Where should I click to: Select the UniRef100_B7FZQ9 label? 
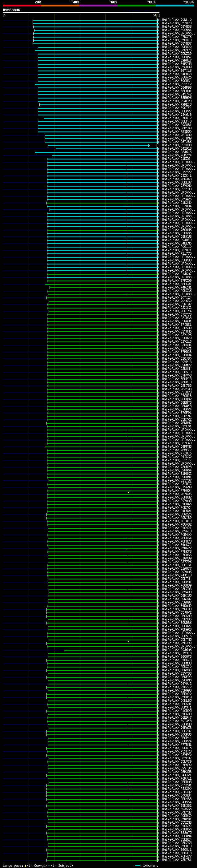click(x=176, y=281)
